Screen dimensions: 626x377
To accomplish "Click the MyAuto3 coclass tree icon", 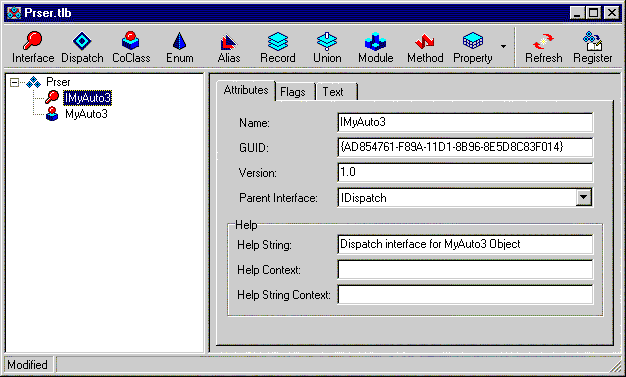I will (52, 114).
